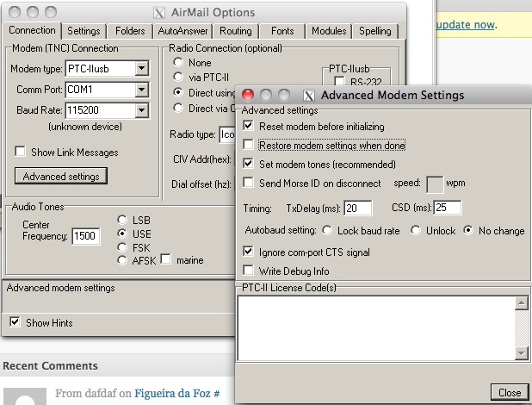Click the Radio type field
The width and height of the screenshot is (532, 405).
pos(227,134)
